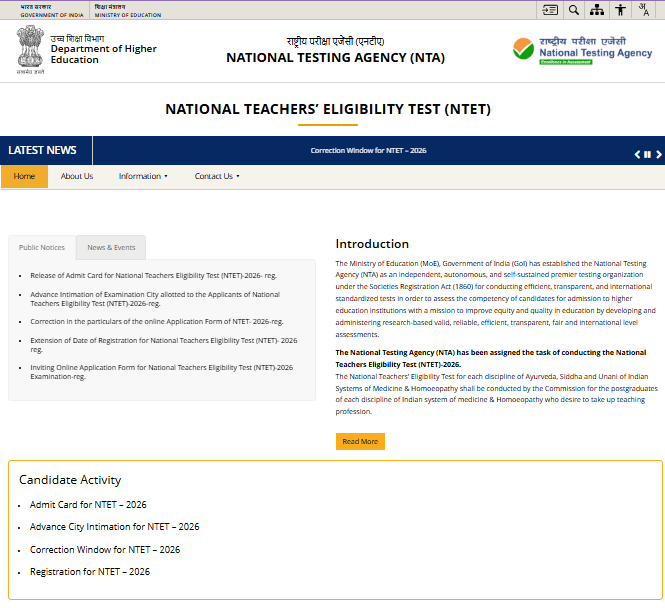Screen dimensions: 665x608
Task: Click the Candidate Activity heading
Action: tap(70, 480)
